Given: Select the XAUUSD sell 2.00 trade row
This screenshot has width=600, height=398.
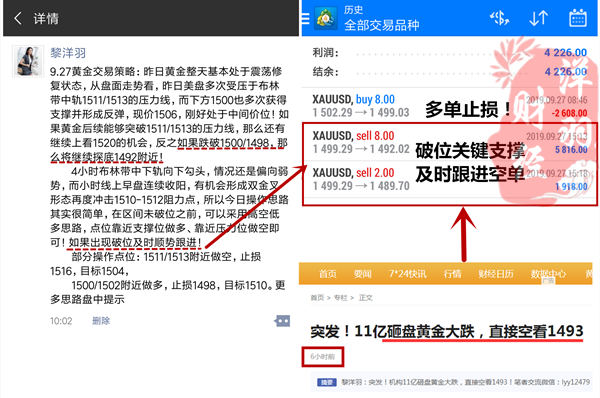Looking at the screenshot, I should coord(450,179).
